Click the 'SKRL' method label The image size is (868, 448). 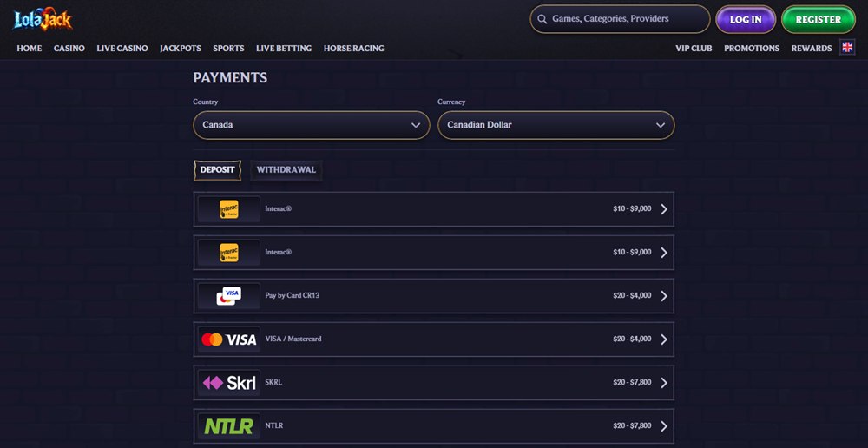(273, 383)
